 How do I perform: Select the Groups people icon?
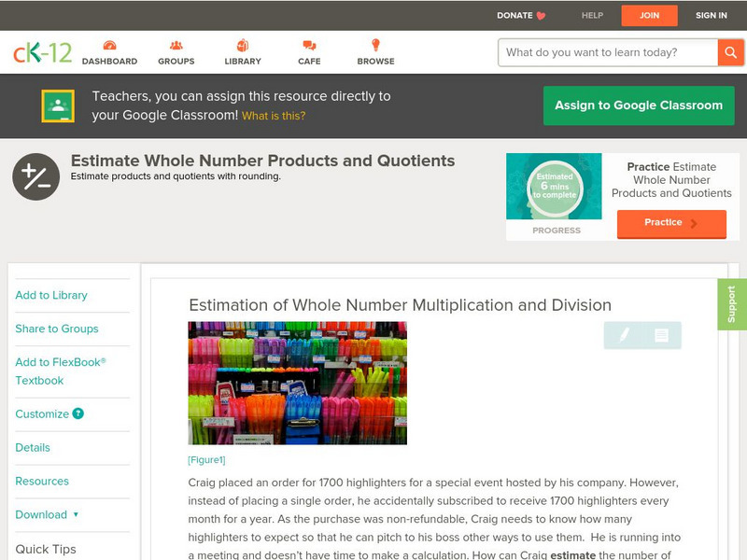(176, 44)
